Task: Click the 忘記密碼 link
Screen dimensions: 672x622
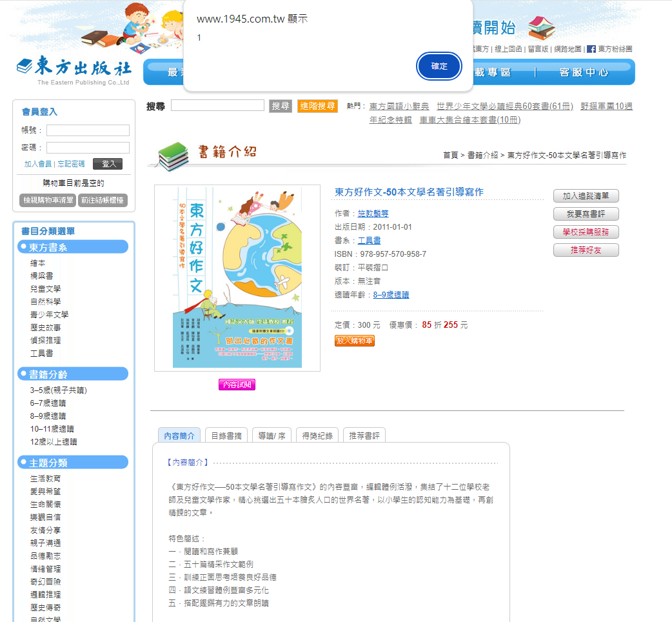Action: 71,164
